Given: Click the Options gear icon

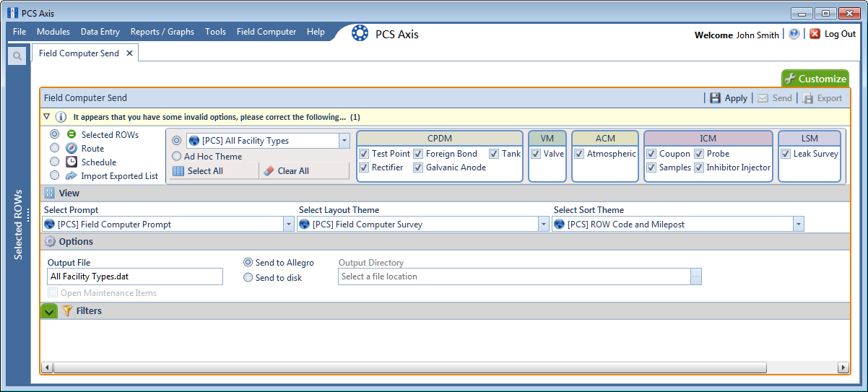Looking at the screenshot, I should (x=50, y=242).
